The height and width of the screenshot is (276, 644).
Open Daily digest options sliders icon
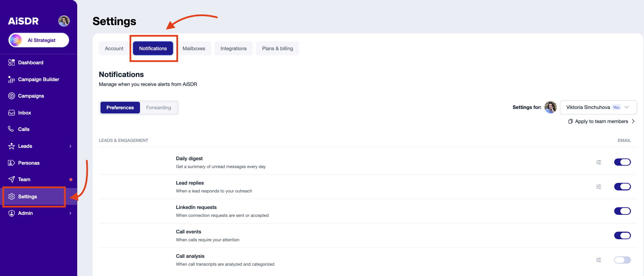tap(599, 162)
